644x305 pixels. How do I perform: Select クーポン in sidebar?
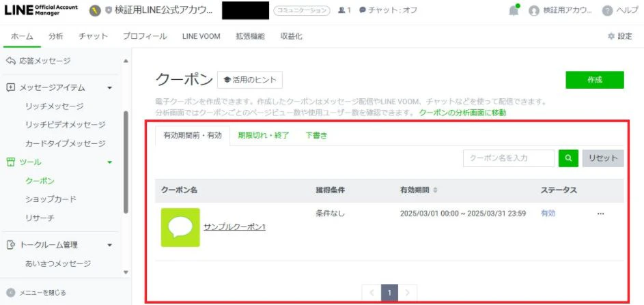(x=40, y=181)
